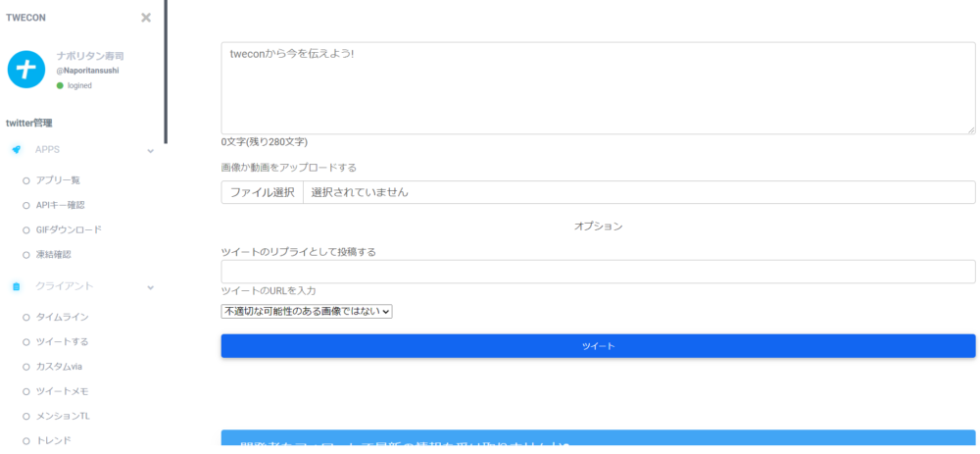Click the TWECON title text

click(25, 18)
